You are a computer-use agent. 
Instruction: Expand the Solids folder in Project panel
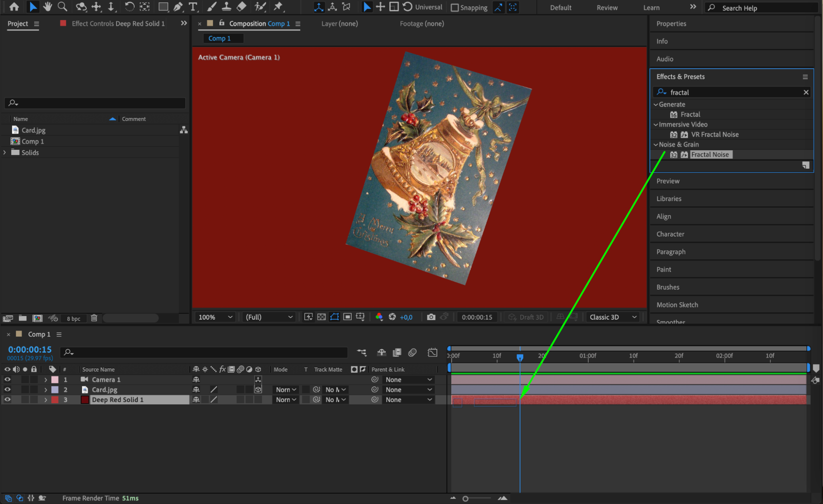pos(5,152)
